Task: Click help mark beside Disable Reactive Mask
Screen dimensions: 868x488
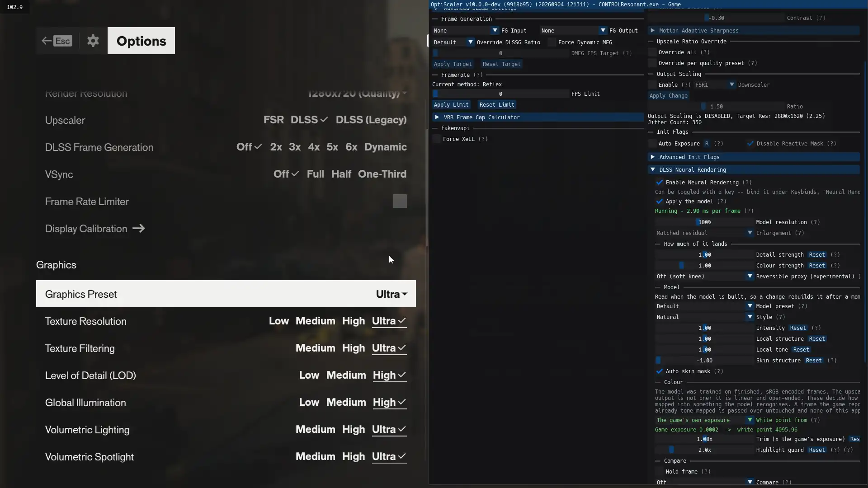Action: (x=831, y=144)
